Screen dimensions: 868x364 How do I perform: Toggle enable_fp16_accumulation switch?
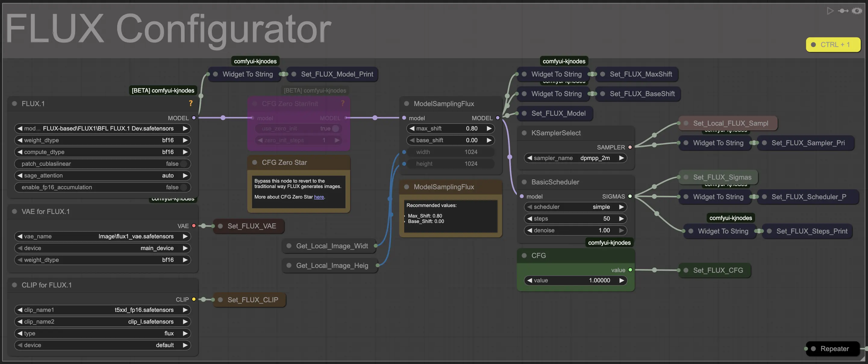point(183,187)
